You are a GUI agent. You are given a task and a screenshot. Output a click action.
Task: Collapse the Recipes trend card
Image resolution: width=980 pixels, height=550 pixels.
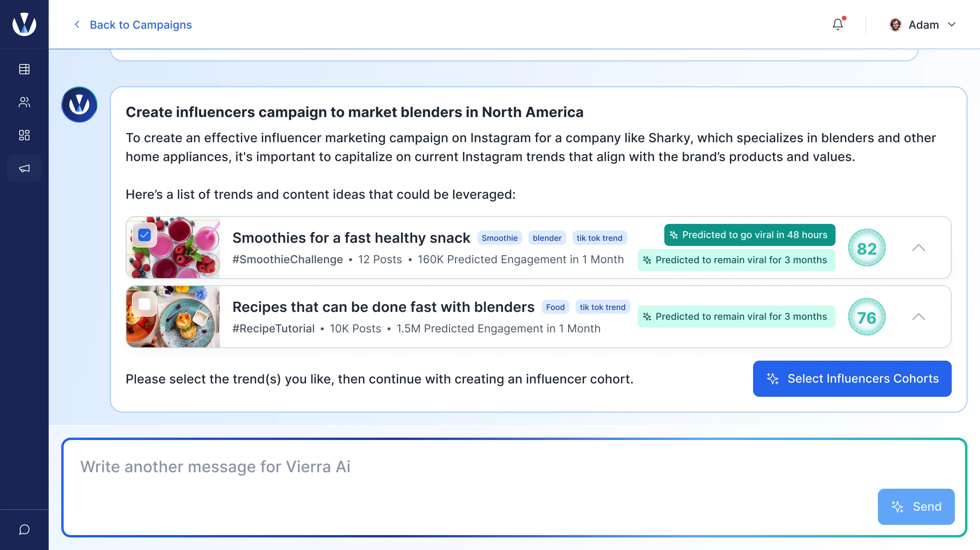coord(918,317)
